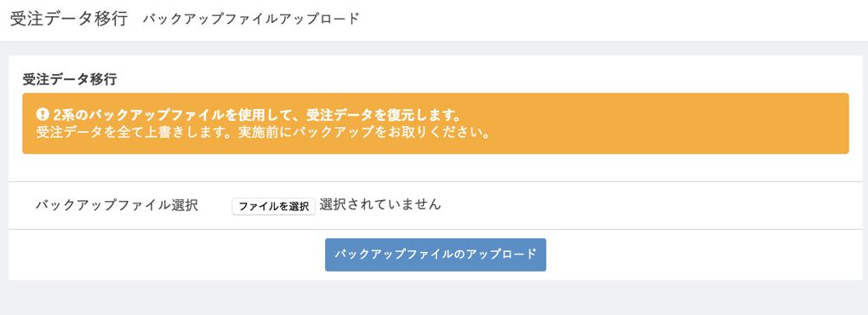The height and width of the screenshot is (315, 868).
Task: Click white space left of the upload button
Action: click(166, 255)
